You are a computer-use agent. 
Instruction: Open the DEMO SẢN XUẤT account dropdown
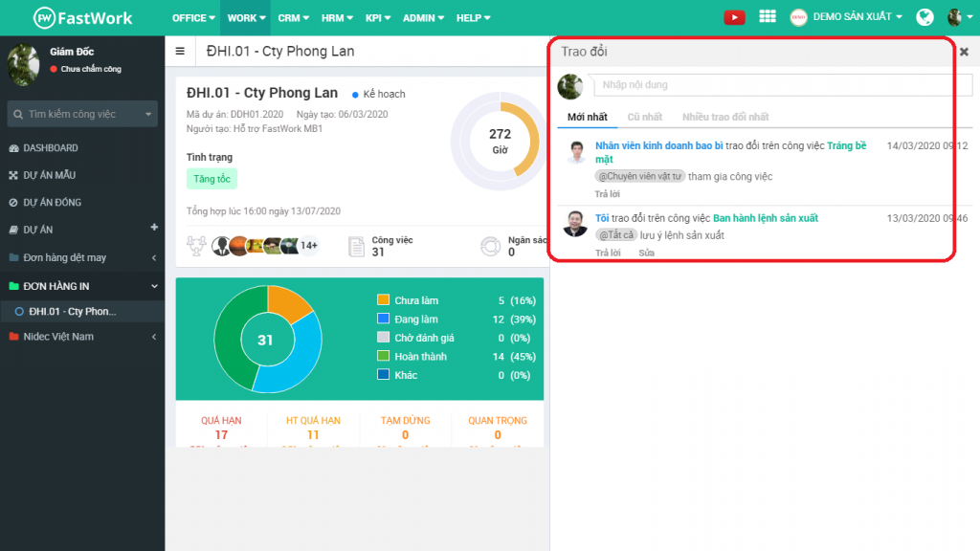[846, 17]
